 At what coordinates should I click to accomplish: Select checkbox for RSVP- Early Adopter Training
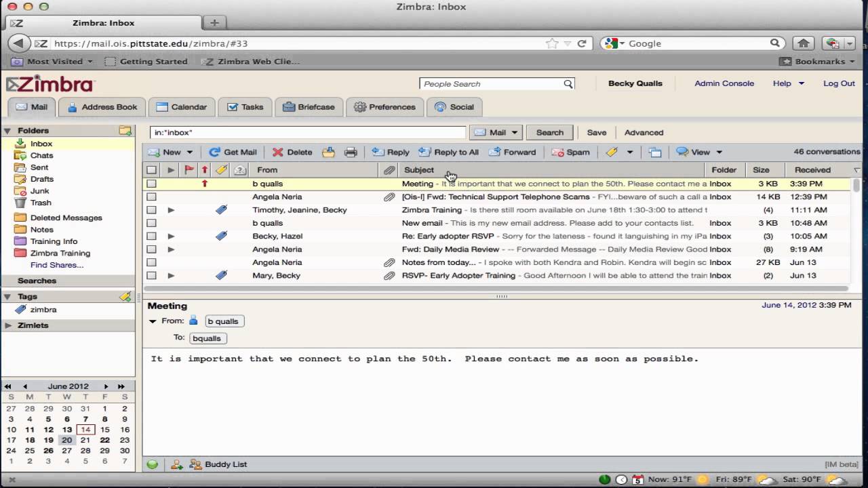tap(151, 275)
